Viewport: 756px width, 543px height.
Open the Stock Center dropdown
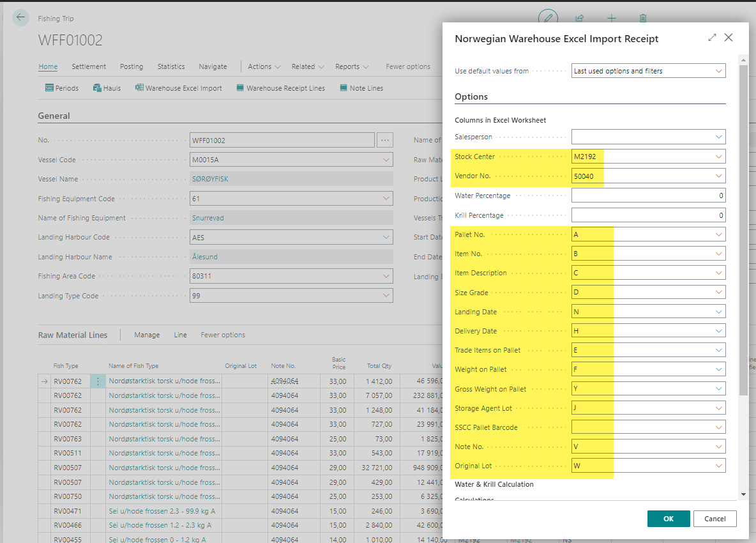click(x=719, y=157)
